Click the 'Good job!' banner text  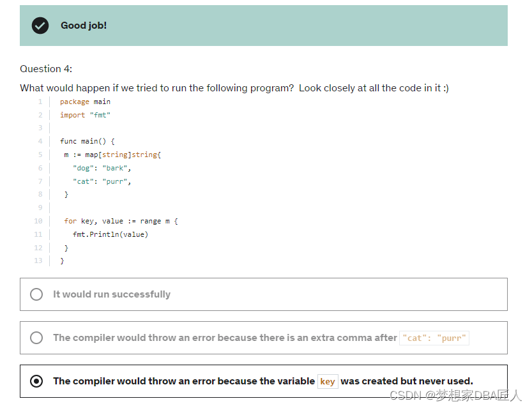[x=84, y=26]
